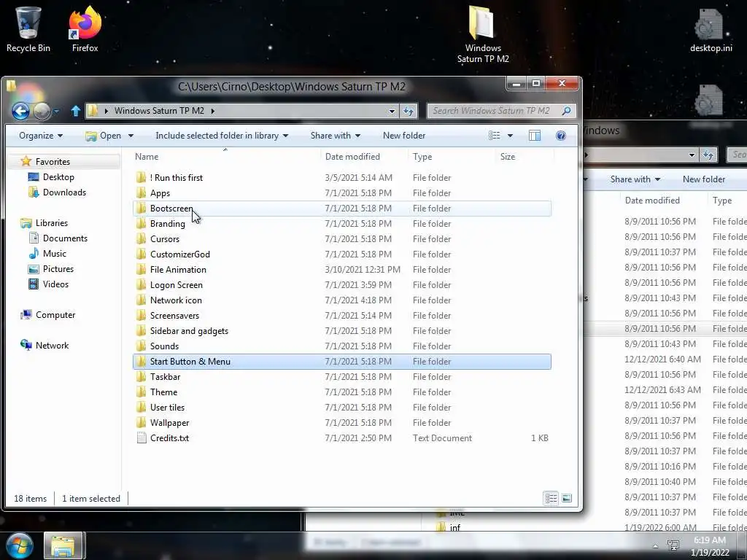Select Libraries in the navigation pane
Image resolution: width=747 pixels, height=560 pixels.
(x=52, y=223)
